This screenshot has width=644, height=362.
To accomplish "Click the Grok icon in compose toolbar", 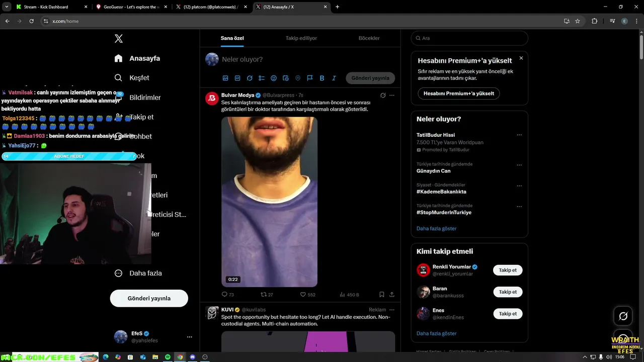I will [250, 78].
